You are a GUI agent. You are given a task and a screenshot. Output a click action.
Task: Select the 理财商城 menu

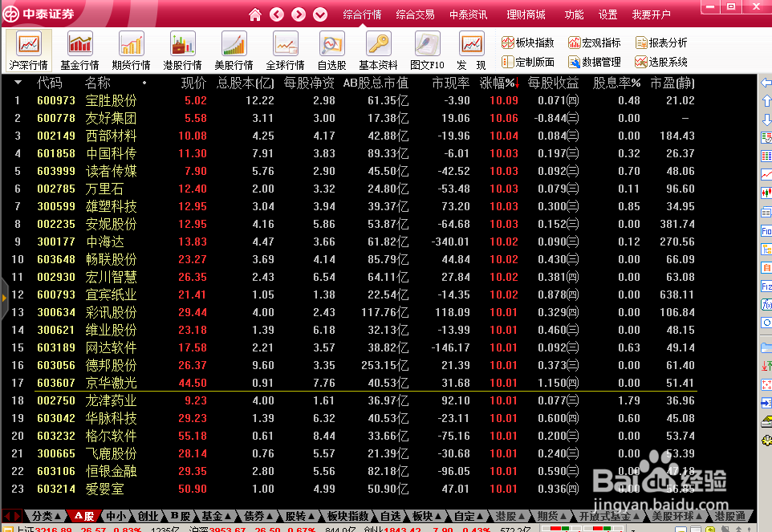coord(526,14)
